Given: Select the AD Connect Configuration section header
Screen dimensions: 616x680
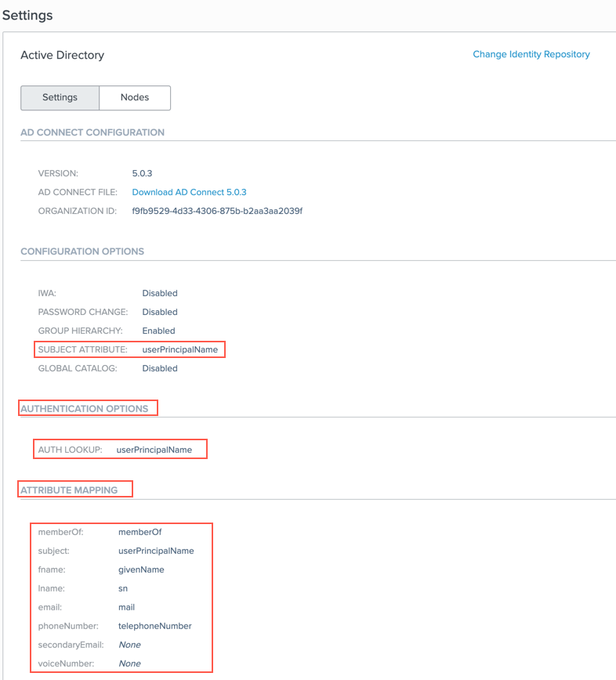Looking at the screenshot, I should click(x=92, y=132).
